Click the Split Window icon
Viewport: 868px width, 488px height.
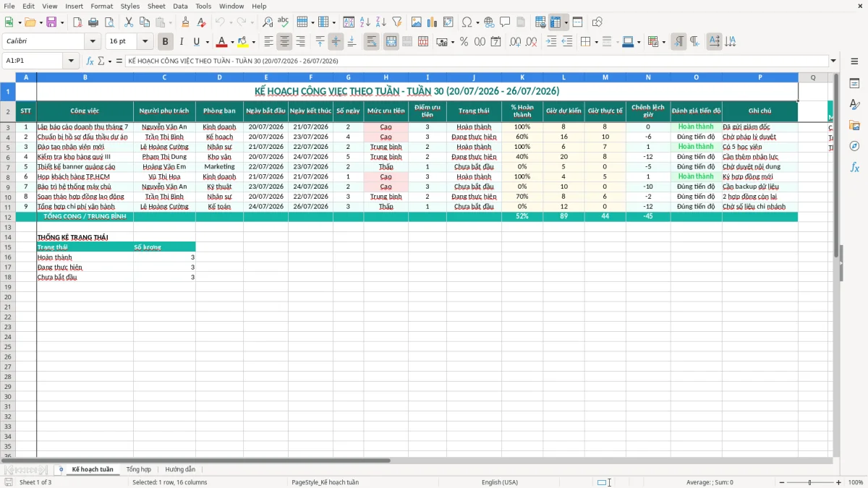(577, 22)
